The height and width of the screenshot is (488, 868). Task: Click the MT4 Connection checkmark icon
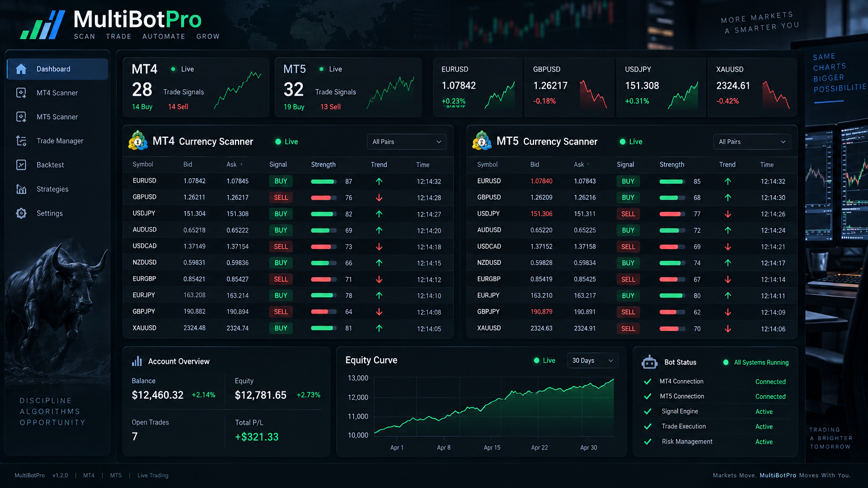(648, 381)
